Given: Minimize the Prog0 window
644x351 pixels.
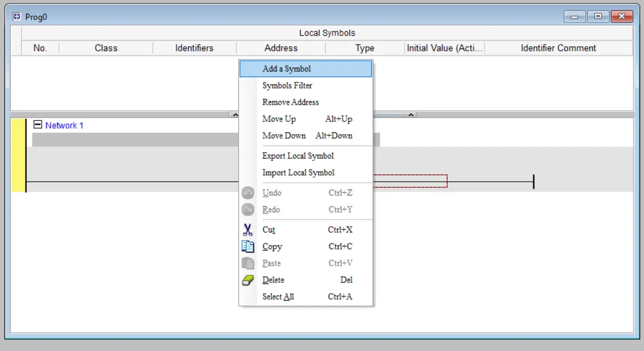Looking at the screenshot, I should 574,17.
